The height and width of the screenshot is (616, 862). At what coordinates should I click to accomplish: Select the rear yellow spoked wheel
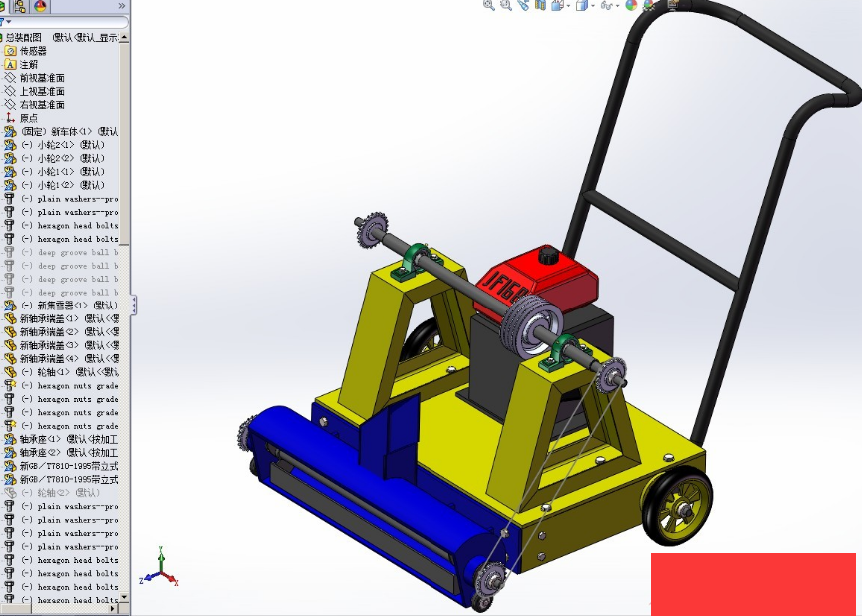tap(678, 508)
